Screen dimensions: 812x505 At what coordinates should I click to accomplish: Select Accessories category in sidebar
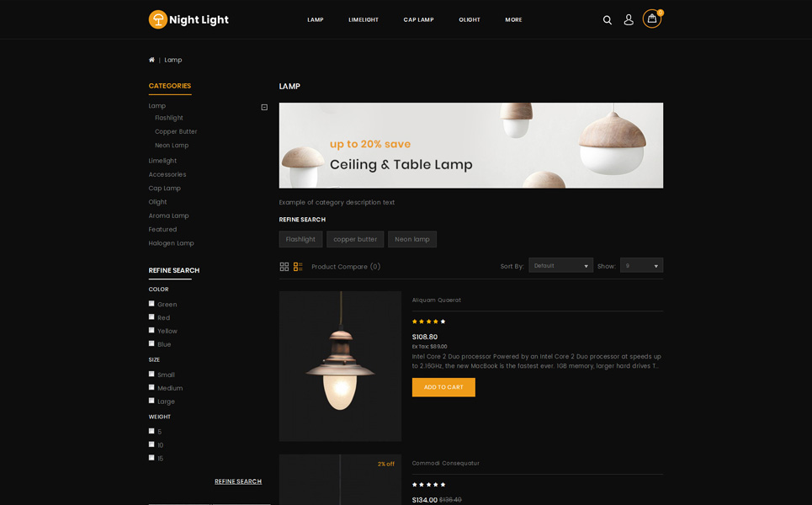click(x=167, y=174)
